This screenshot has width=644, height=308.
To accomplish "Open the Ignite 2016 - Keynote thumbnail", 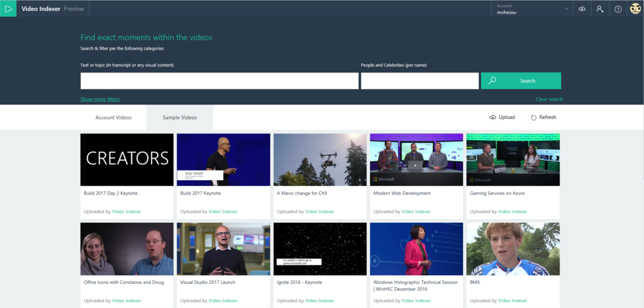I will point(320,249).
